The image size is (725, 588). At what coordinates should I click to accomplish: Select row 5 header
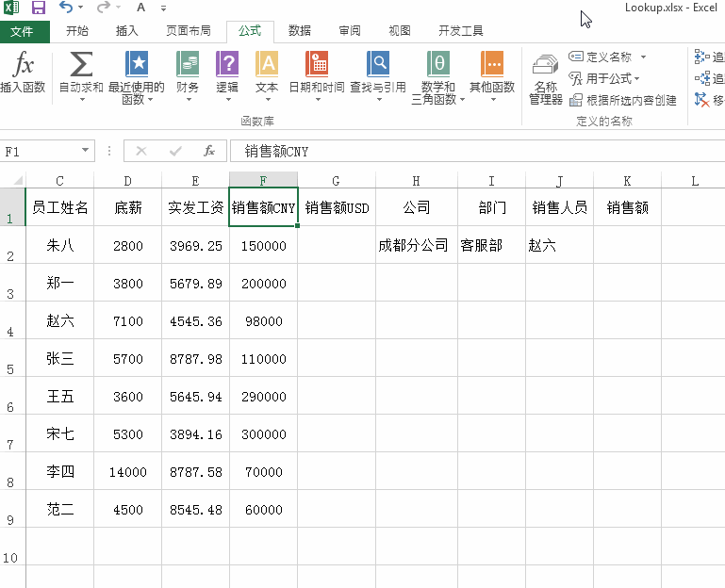coord(12,357)
